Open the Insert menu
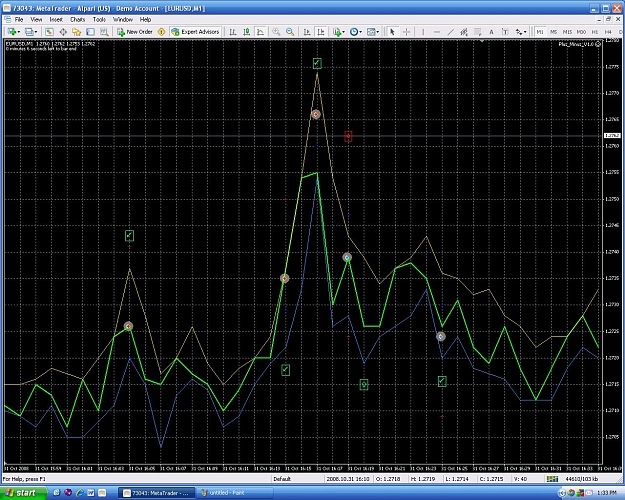625x500 pixels. point(56,20)
